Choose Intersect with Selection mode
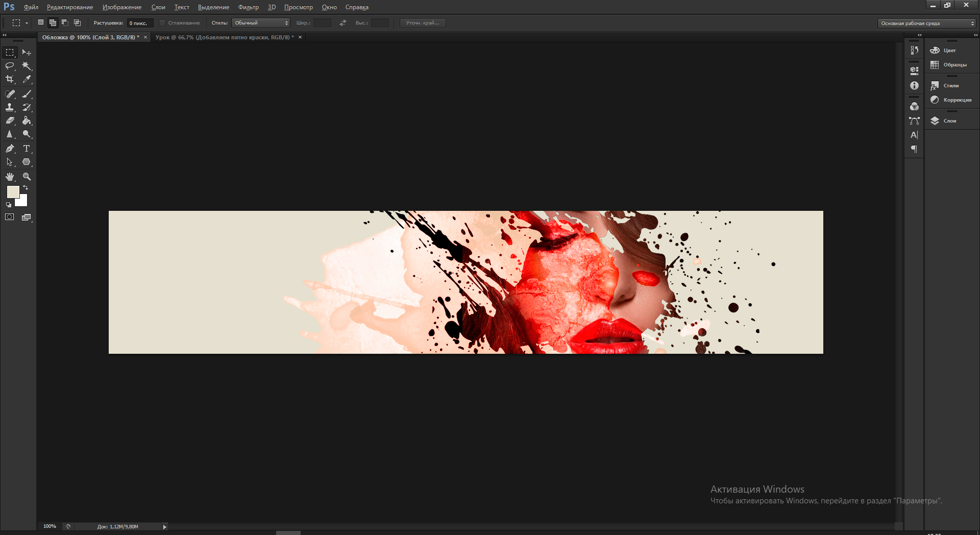980x535 pixels. 77,22
